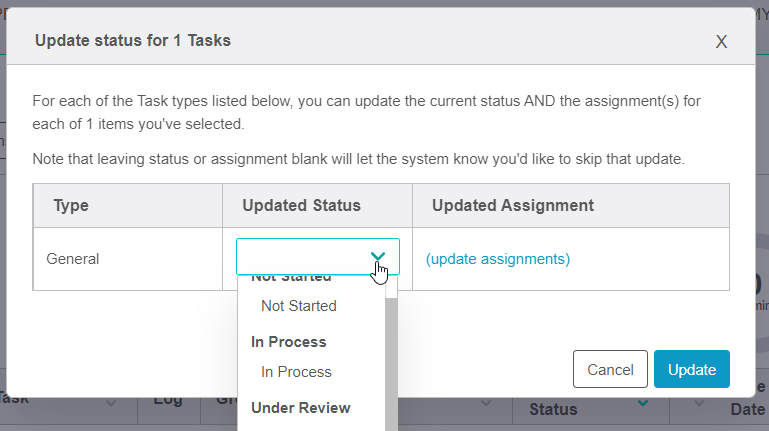Close the Update status dialog with X

(x=721, y=42)
